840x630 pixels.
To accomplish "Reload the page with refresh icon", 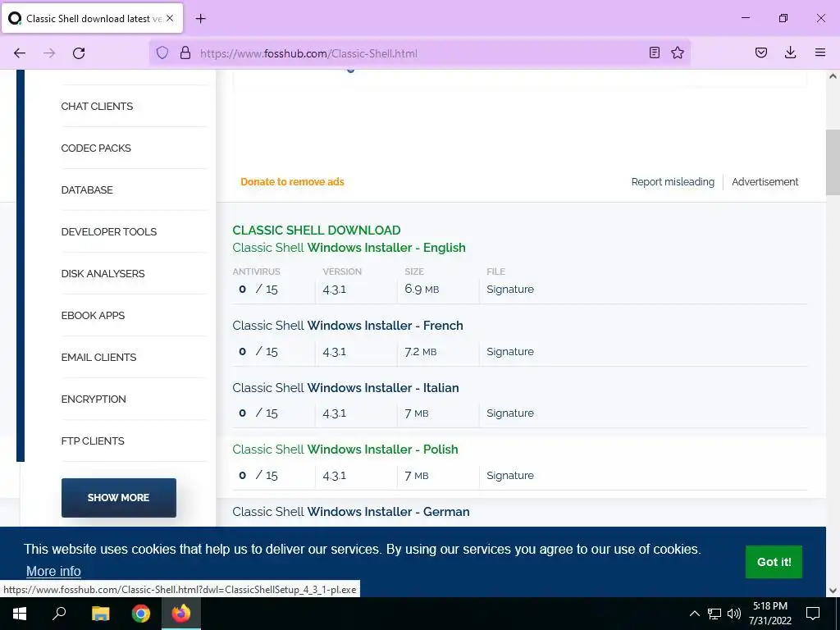I will pos(79,53).
